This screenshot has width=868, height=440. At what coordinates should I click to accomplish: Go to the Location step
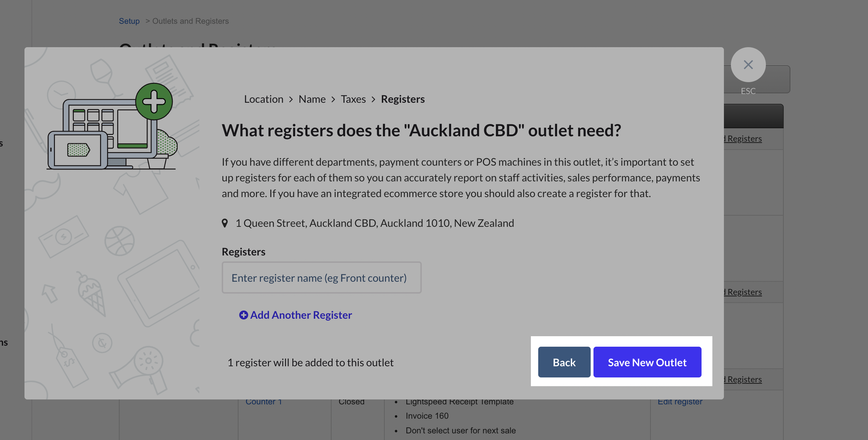264,99
